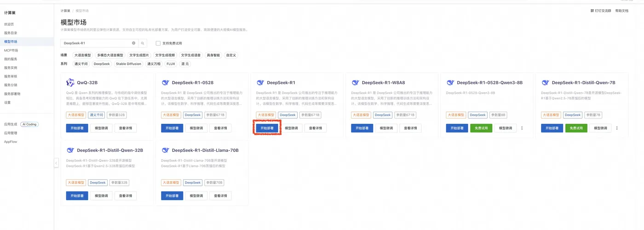The height and width of the screenshot is (230, 644).
Task: Select the FLUX series filter
Action: pyautogui.click(x=171, y=64)
